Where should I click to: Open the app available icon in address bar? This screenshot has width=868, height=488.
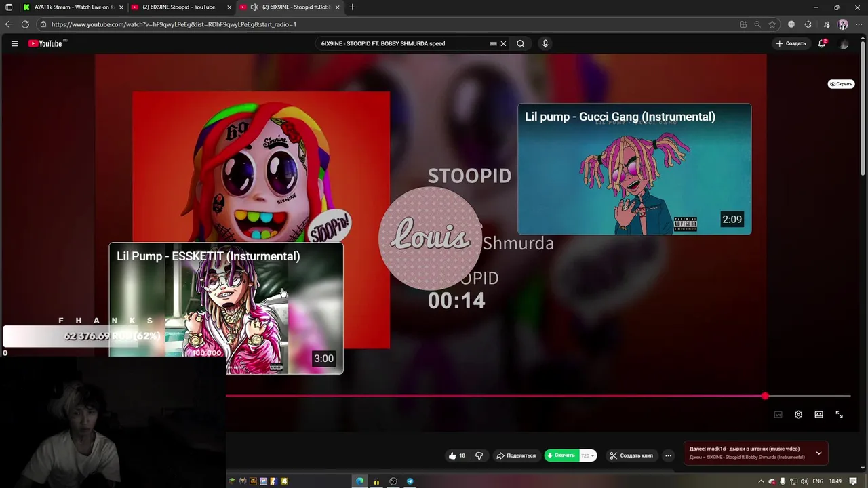(743, 24)
